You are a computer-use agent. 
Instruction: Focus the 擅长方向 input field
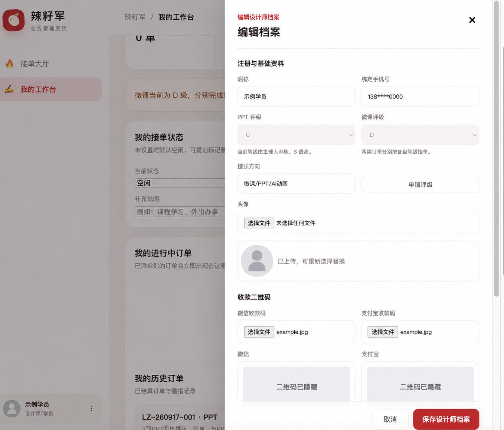click(296, 183)
